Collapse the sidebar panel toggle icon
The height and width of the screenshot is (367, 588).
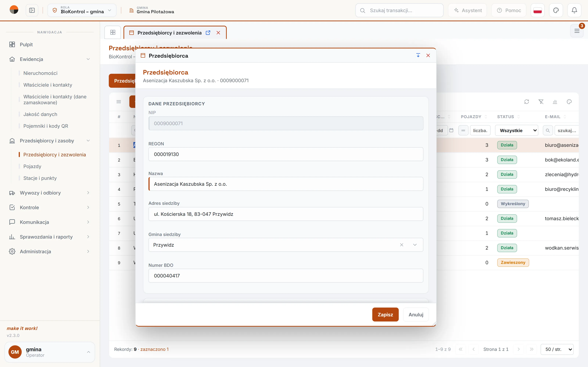[x=32, y=10]
